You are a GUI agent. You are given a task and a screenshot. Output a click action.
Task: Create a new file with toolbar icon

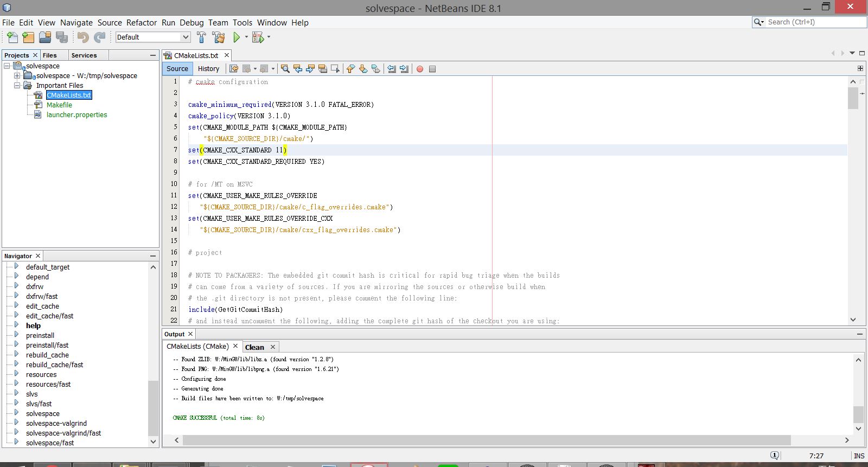tap(12, 37)
